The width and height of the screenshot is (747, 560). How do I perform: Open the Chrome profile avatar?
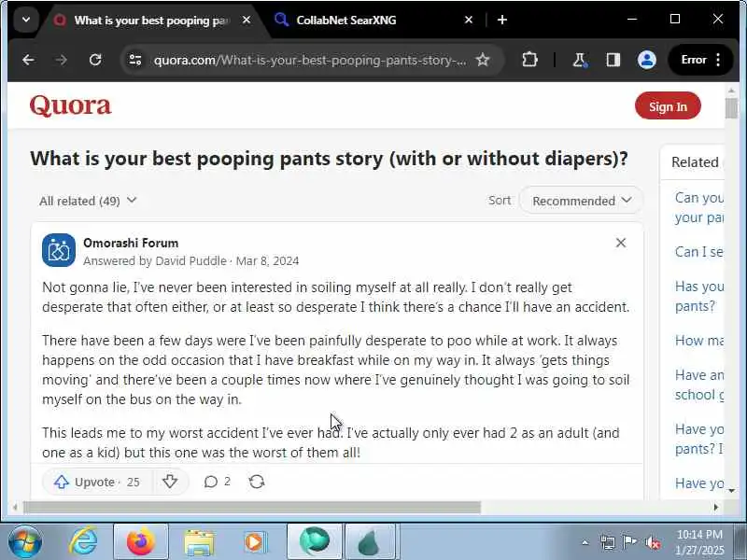pyautogui.click(x=647, y=60)
